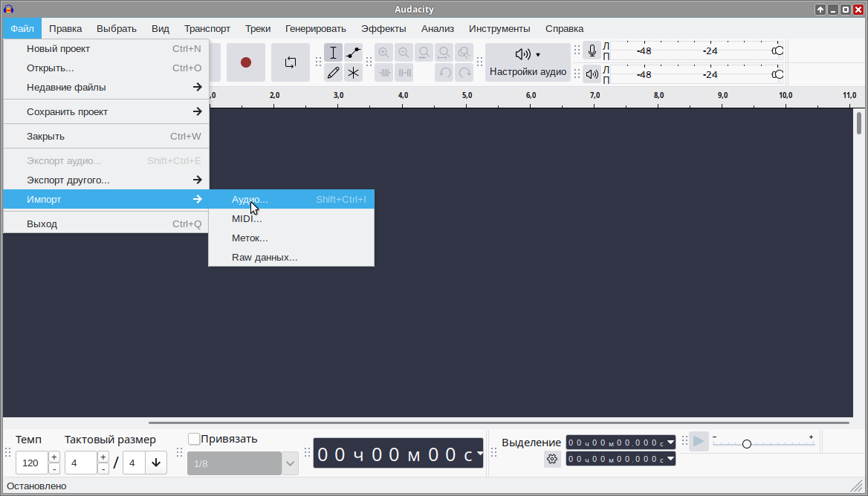The height and width of the screenshot is (496, 868).
Task: Click the horizontal scrollbar at bottom
Action: point(499,422)
